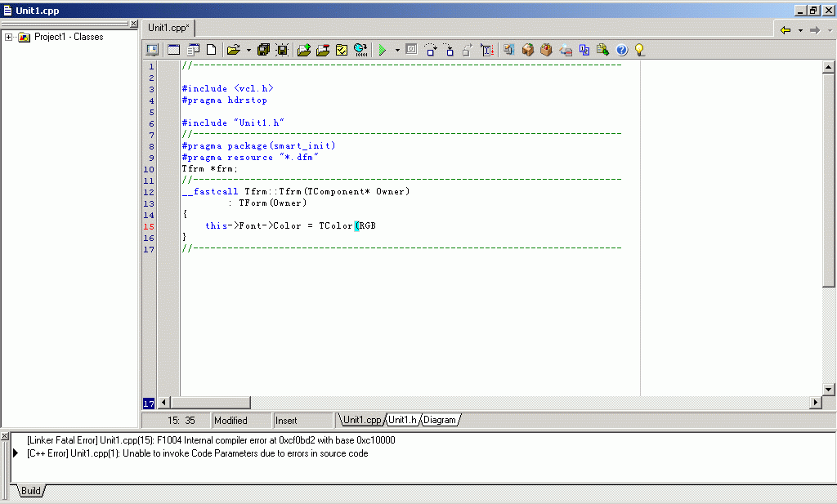Click the open package box icon
The image size is (837, 504).
pyautogui.click(x=527, y=50)
